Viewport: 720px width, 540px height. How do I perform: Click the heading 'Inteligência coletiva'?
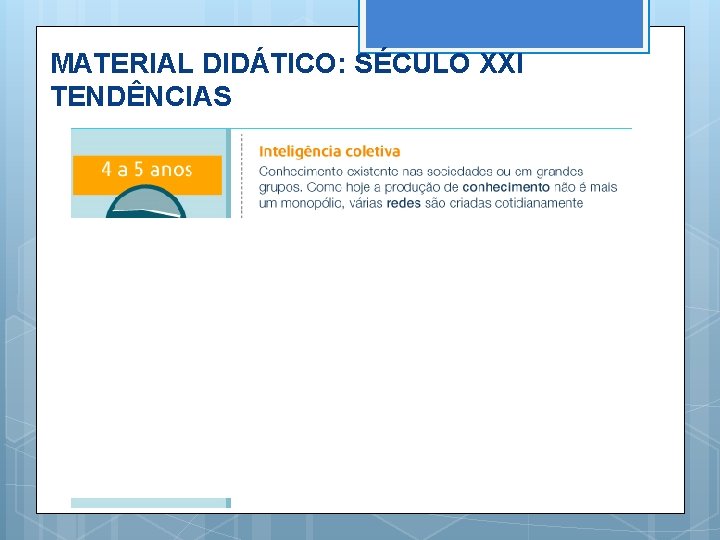tap(329, 151)
